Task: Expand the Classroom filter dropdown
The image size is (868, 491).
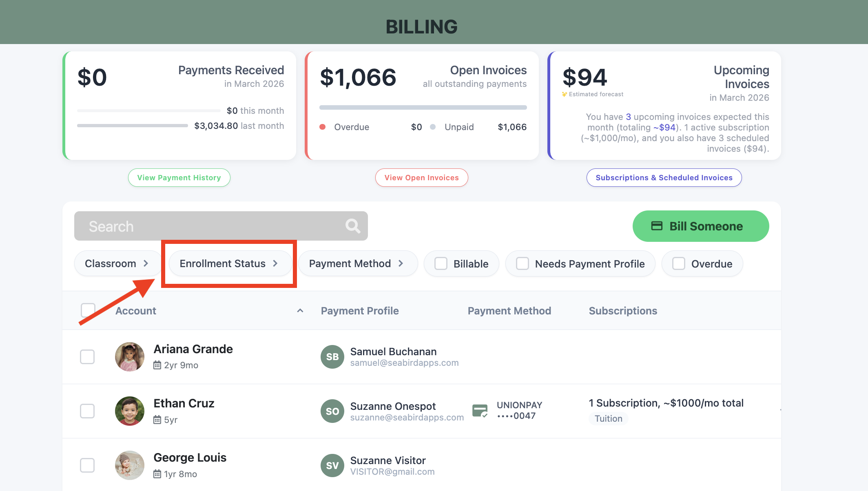Action: tap(117, 263)
